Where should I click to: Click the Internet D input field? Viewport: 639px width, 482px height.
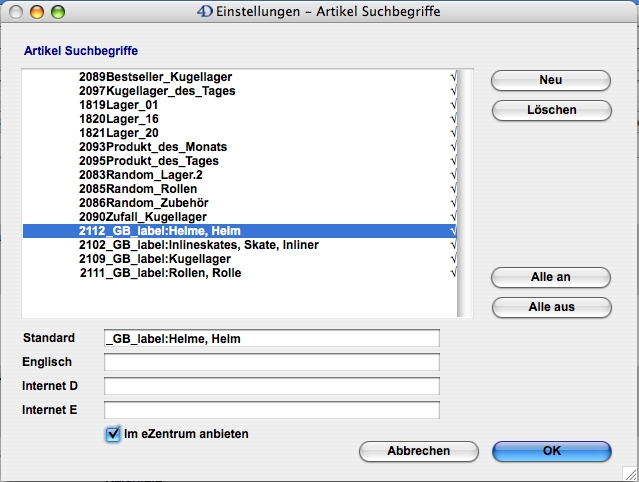(x=271, y=386)
